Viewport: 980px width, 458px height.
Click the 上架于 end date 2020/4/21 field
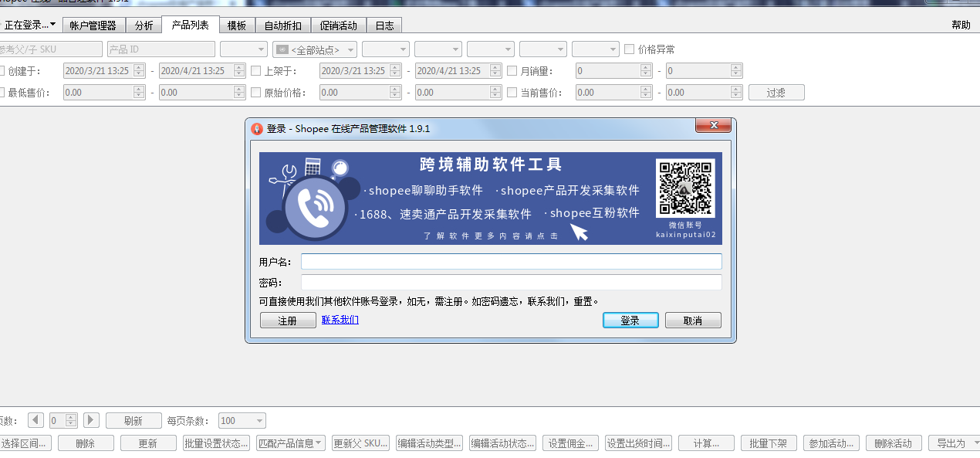[458, 71]
